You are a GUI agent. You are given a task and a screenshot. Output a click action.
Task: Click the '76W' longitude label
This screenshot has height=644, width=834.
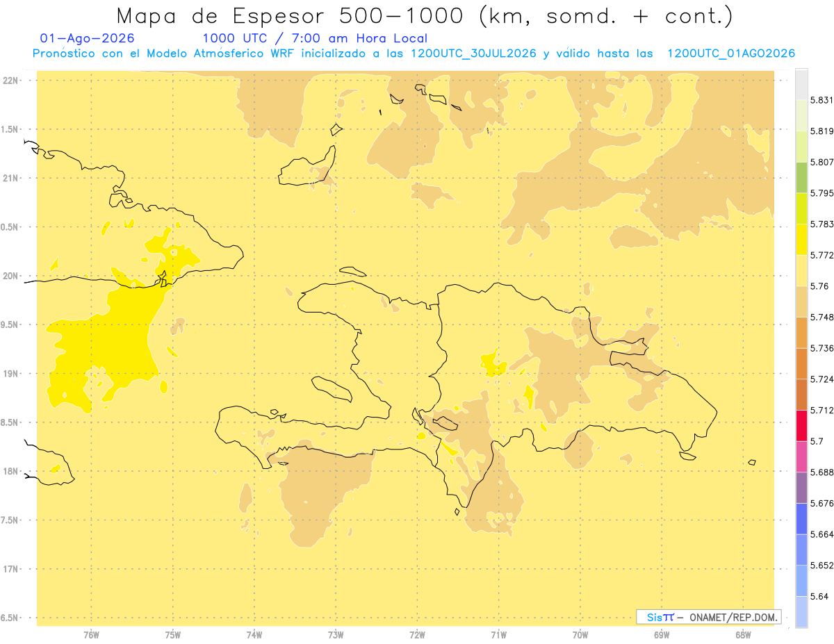tap(91, 635)
